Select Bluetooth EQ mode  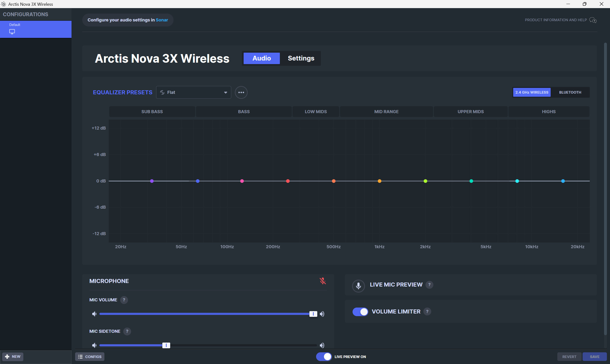(570, 92)
